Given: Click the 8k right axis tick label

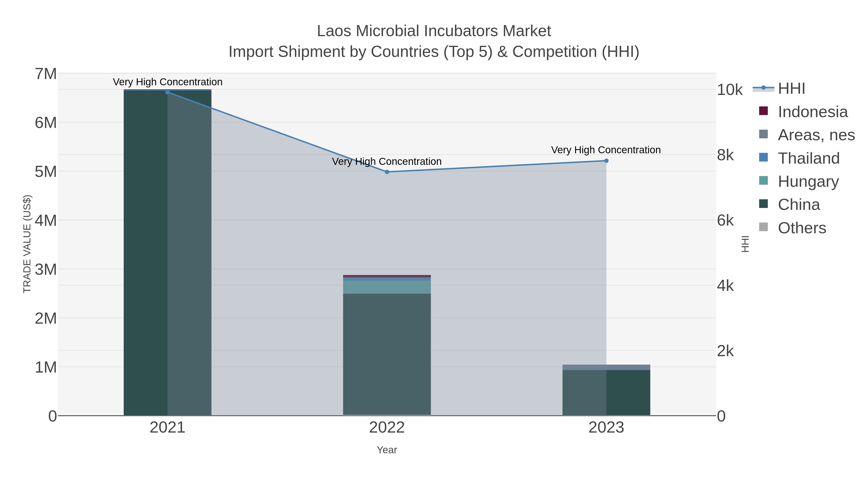Looking at the screenshot, I should pyautogui.click(x=726, y=155).
